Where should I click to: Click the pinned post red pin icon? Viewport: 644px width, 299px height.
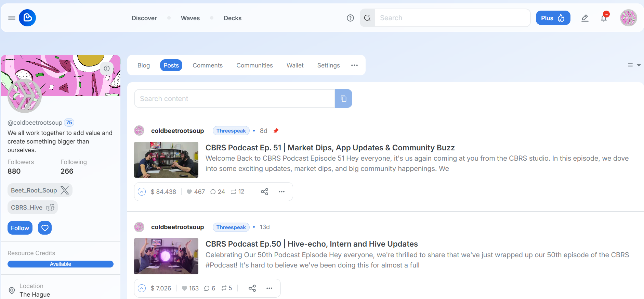click(276, 131)
